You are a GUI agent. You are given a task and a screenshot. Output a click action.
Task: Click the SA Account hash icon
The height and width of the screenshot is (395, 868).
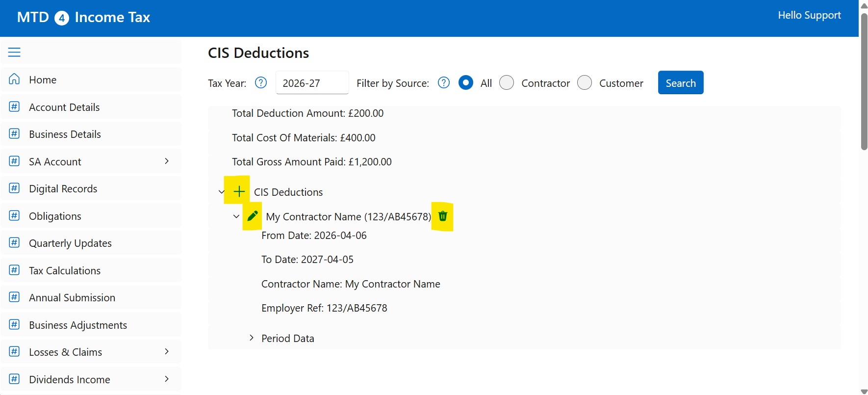pos(15,161)
